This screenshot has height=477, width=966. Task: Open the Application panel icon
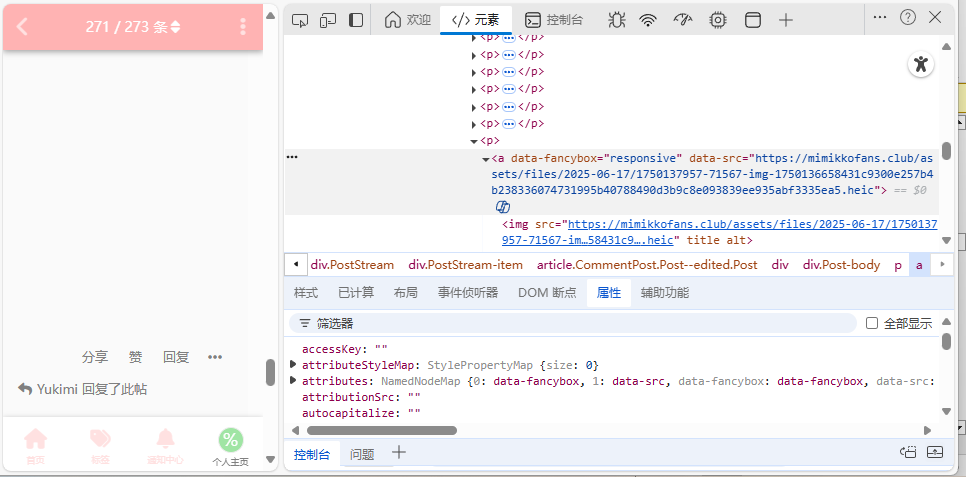tap(753, 19)
